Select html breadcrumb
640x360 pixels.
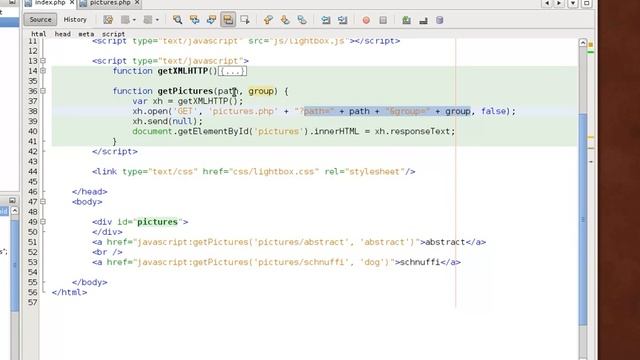pos(39,34)
